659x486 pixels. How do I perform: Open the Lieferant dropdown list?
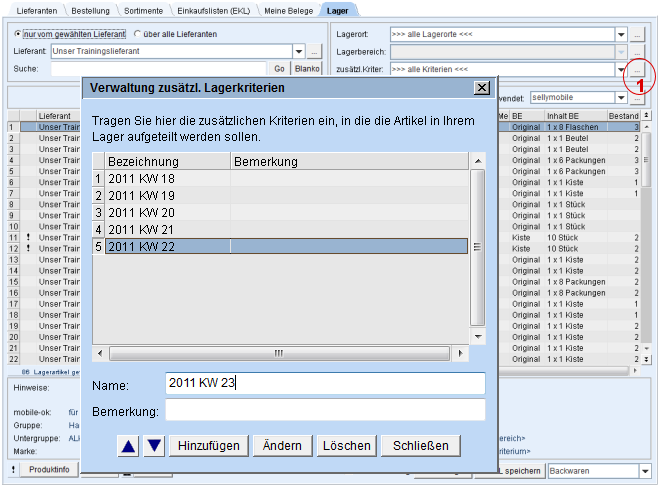click(299, 51)
